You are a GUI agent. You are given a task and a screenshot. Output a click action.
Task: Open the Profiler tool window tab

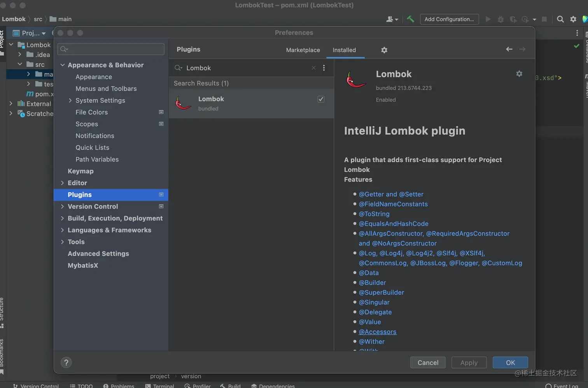pyautogui.click(x=198, y=386)
